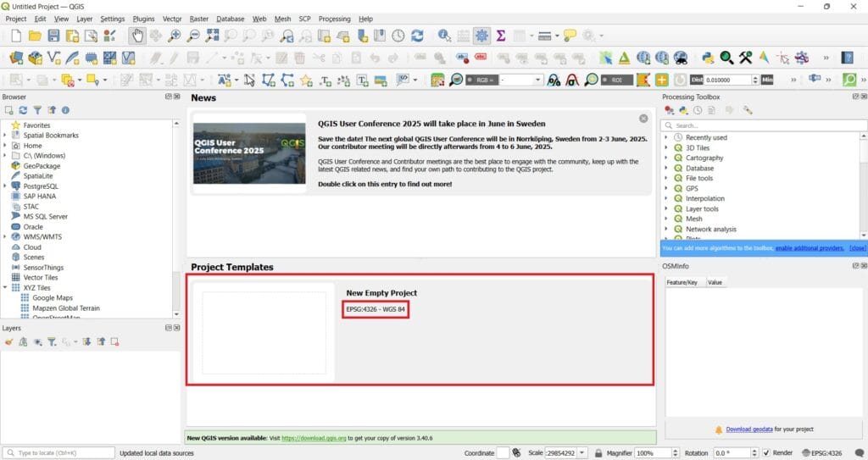Open the download.qgis.org link
This screenshot has height=460, width=868.
[314, 438]
